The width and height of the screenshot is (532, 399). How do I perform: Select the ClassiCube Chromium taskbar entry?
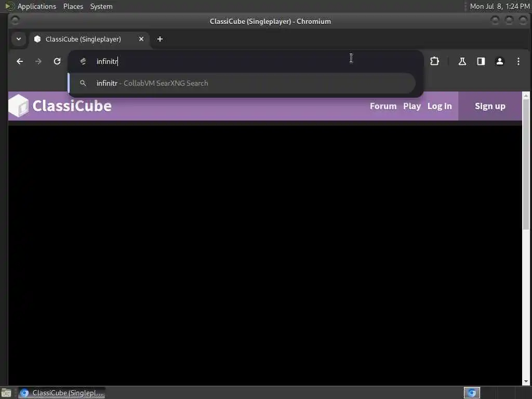tap(62, 393)
